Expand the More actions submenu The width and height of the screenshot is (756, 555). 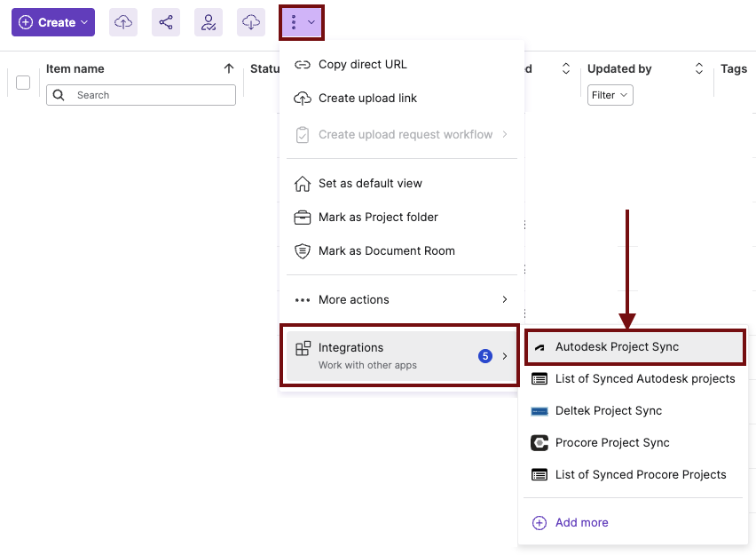pyautogui.click(x=401, y=300)
